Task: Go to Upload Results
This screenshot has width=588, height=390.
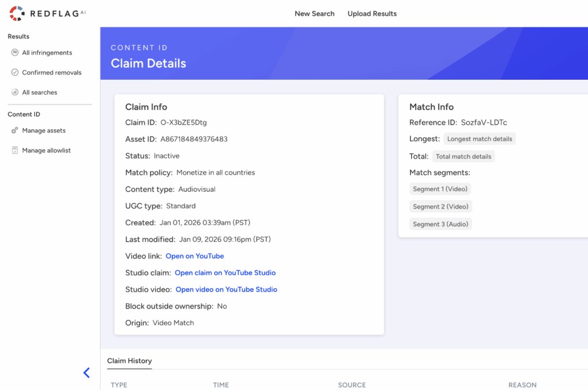Action: tap(372, 14)
